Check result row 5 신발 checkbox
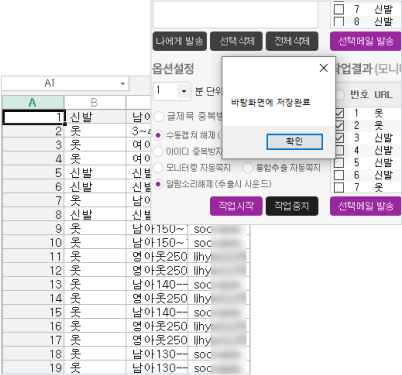The image size is (402, 375). coord(339,162)
